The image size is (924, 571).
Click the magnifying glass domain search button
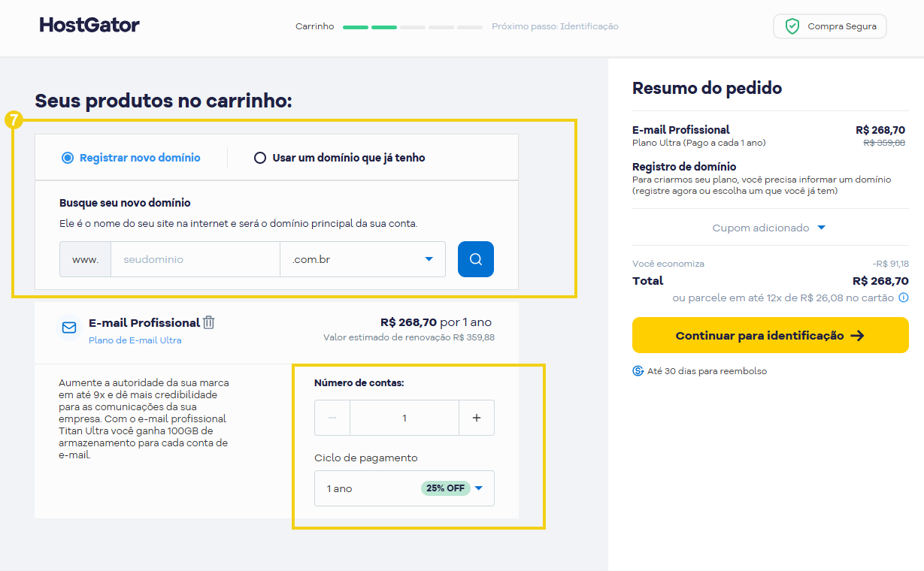click(476, 259)
